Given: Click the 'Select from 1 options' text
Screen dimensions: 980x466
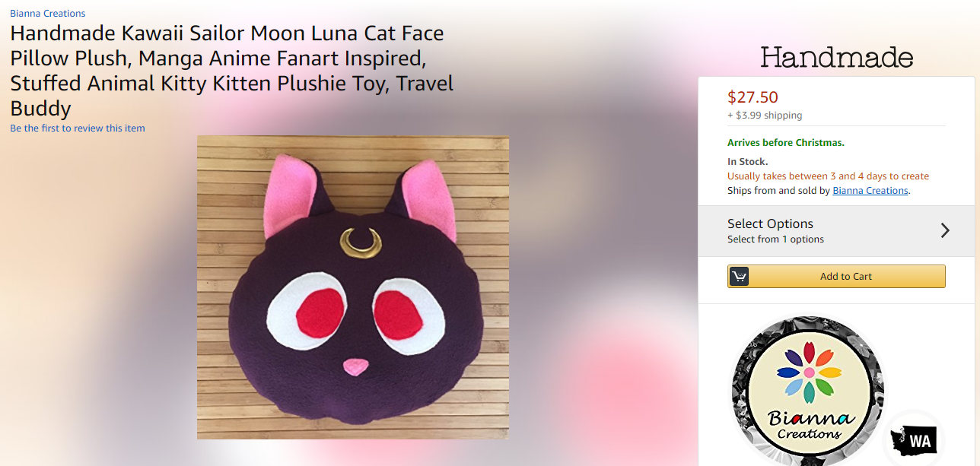Looking at the screenshot, I should click(775, 239).
